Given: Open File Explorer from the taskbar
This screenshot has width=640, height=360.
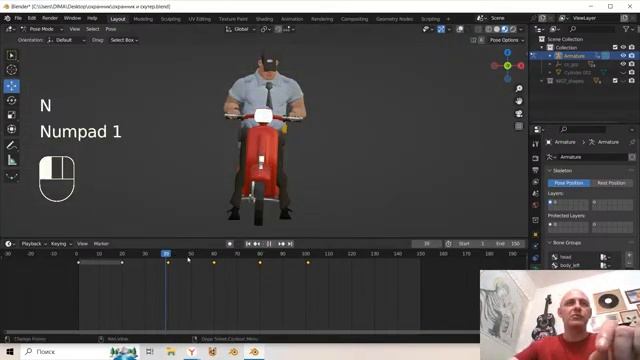Looking at the screenshot, I should pyautogui.click(x=171, y=351).
